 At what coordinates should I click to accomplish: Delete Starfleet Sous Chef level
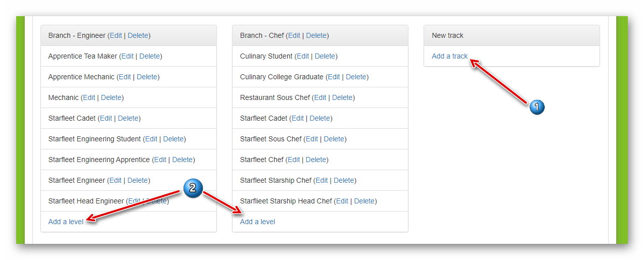coord(334,139)
